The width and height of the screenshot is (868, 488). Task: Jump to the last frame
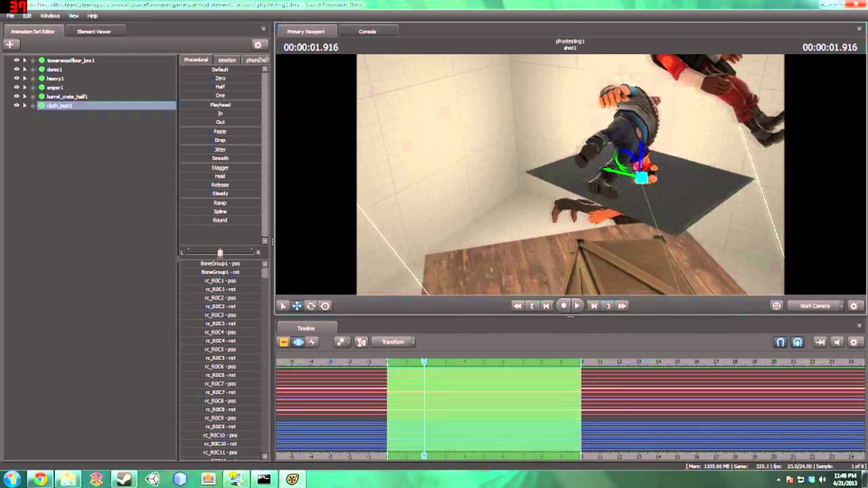click(622, 306)
